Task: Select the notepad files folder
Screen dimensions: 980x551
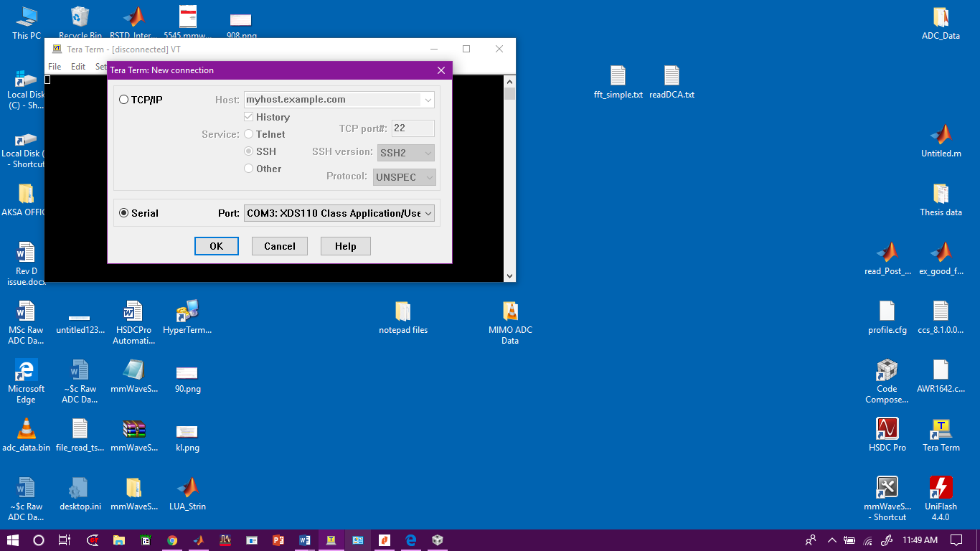Action: point(403,317)
